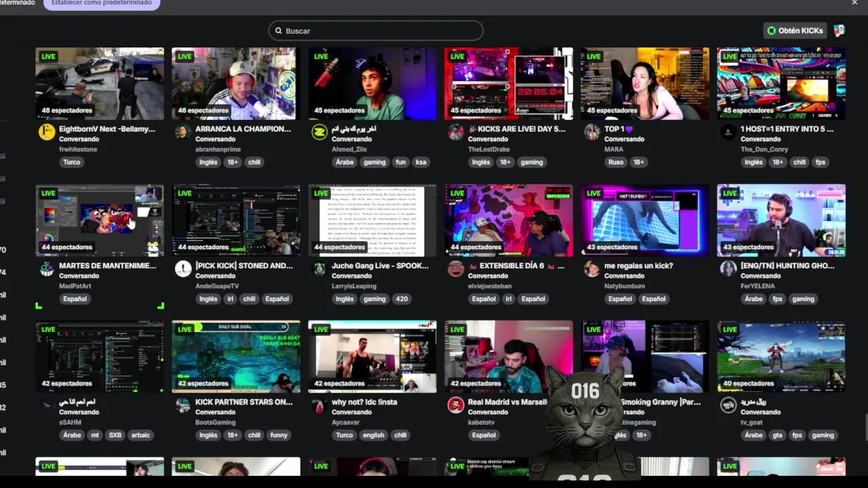
Task: Open BootsGaming channel avatar
Action: click(183, 405)
